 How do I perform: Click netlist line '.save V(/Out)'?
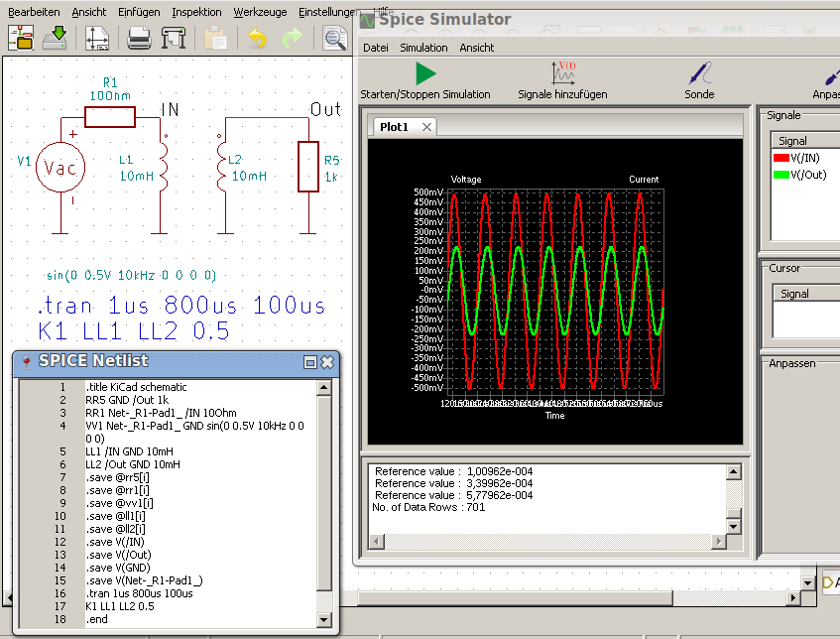click(x=118, y=555)
